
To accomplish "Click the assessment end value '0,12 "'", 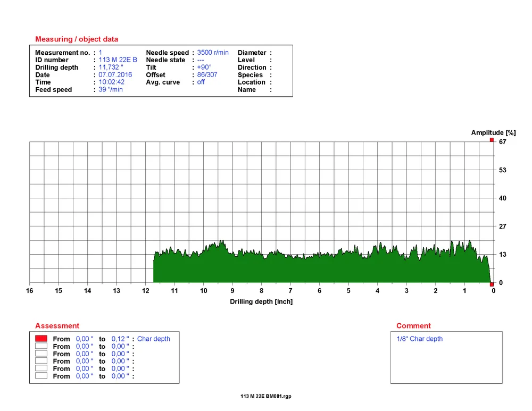I will (x=120, y=339).
